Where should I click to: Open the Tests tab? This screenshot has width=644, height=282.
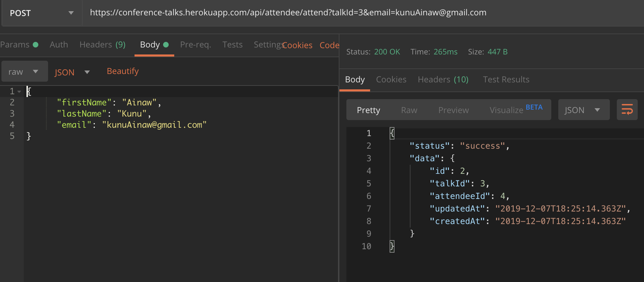click(232, 45)
